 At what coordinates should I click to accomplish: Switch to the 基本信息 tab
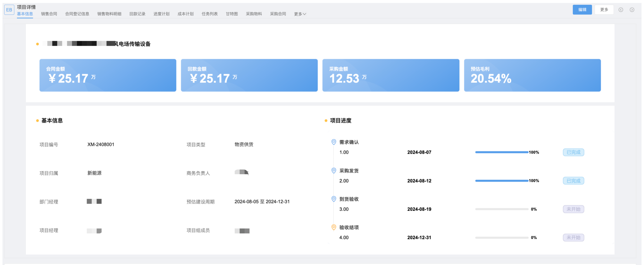pos(25,14)
